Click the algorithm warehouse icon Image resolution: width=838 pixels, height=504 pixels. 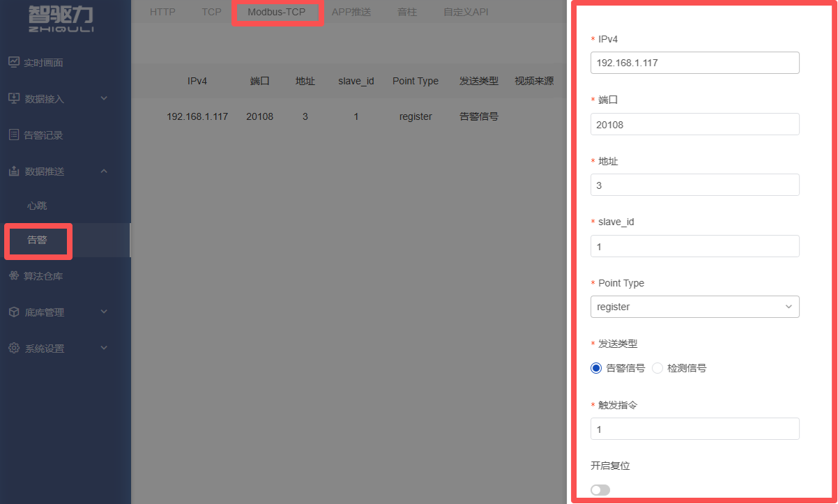click(14, 276)
